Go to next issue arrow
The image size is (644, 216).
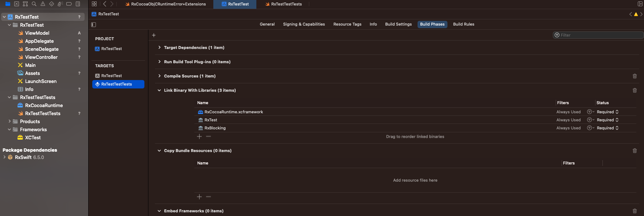point(641,14)
